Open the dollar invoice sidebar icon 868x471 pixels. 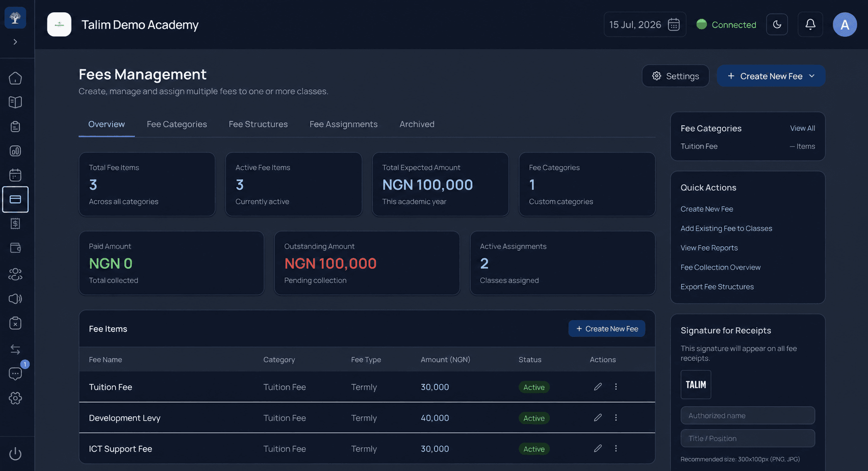(15, 223)
